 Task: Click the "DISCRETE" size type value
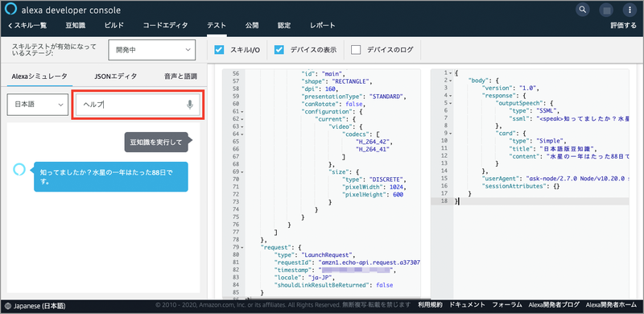pos(386,180)
